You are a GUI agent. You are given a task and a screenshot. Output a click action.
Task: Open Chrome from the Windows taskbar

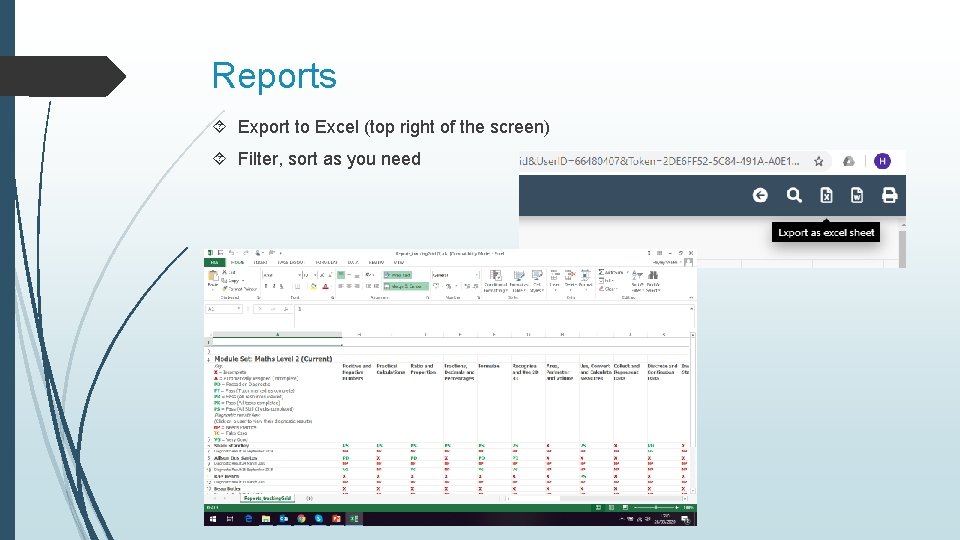301,519
